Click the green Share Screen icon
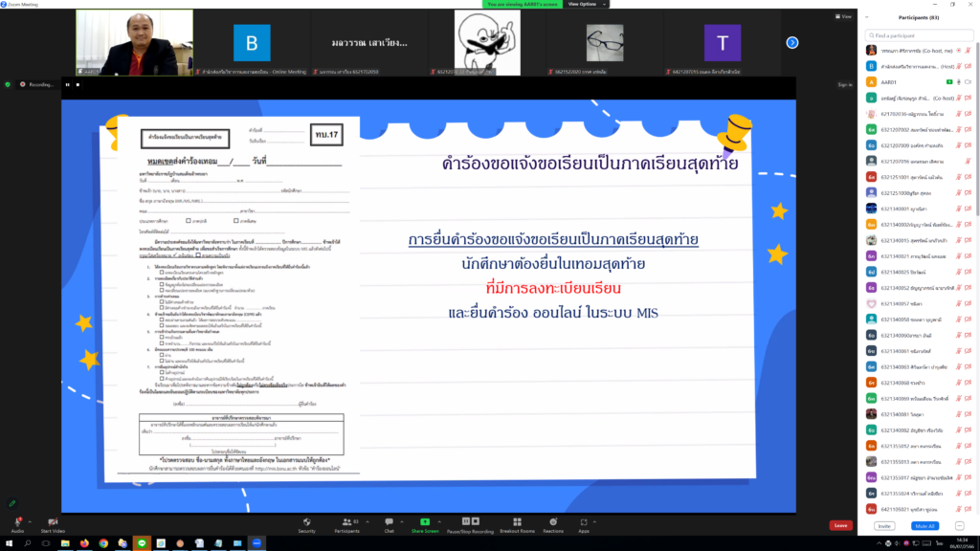The width and height of the screenshot is (980, 551). (x=425, y=521)
